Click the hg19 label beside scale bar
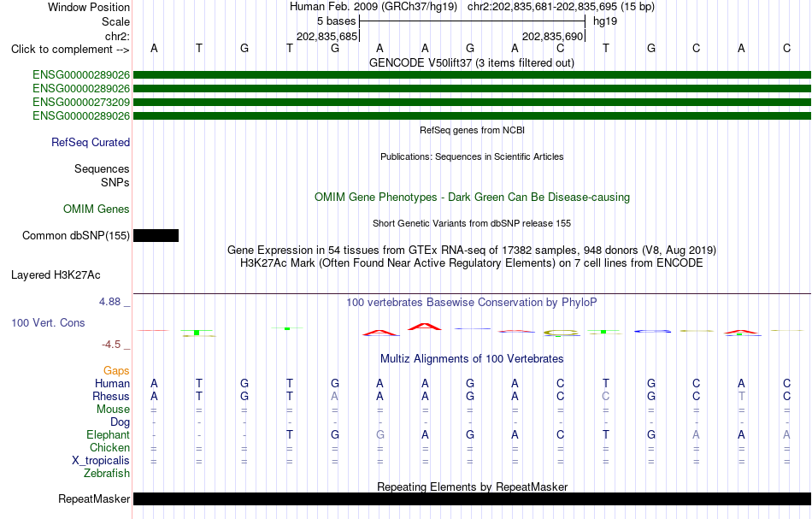Viewport: 812px width, 519px height. tap(605, 21)
